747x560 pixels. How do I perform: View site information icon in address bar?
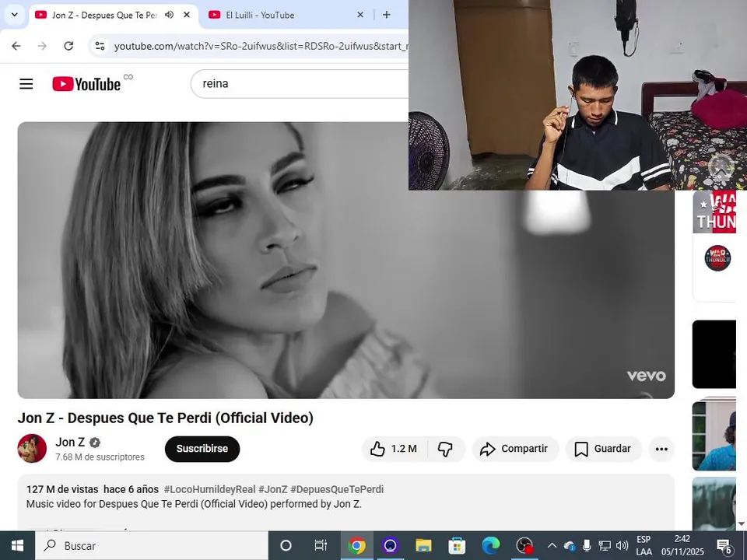tap(100, 46)
